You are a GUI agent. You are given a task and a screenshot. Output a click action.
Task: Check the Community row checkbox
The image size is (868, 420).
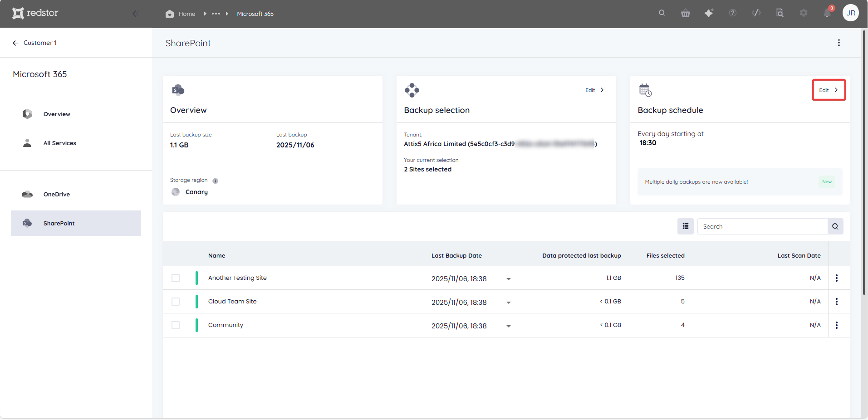[x=176, y=325]
